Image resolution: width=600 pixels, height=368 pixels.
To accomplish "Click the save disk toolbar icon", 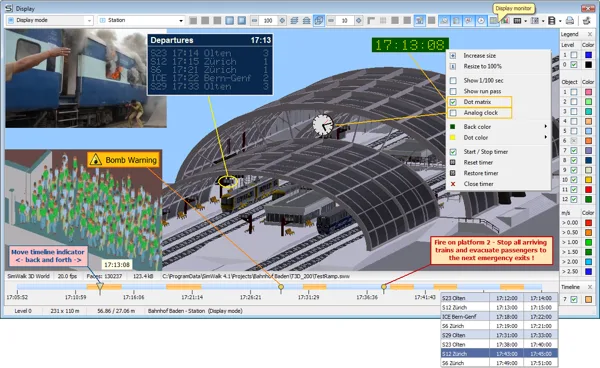I will (551, 21).
